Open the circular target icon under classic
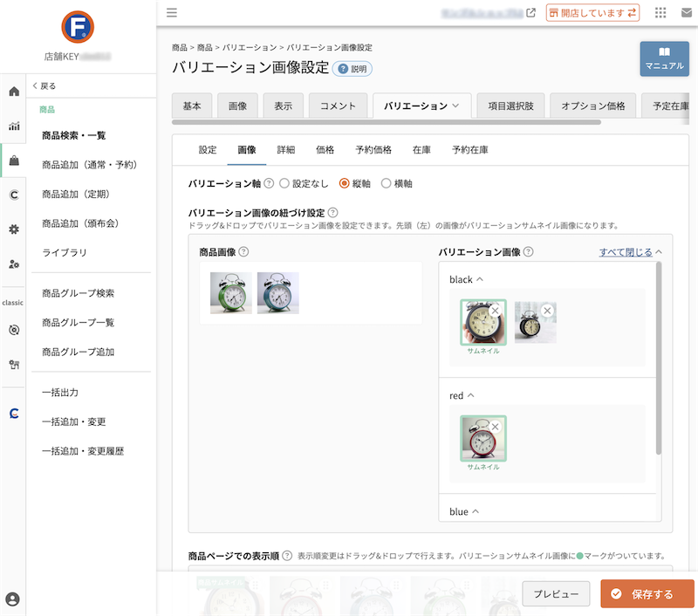 (14, 330)
